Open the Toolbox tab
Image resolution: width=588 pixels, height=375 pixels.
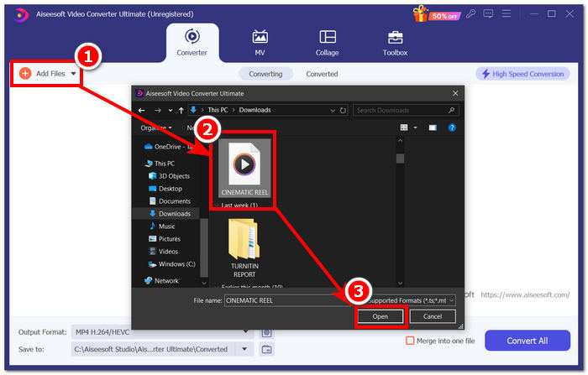pos(395,43)
